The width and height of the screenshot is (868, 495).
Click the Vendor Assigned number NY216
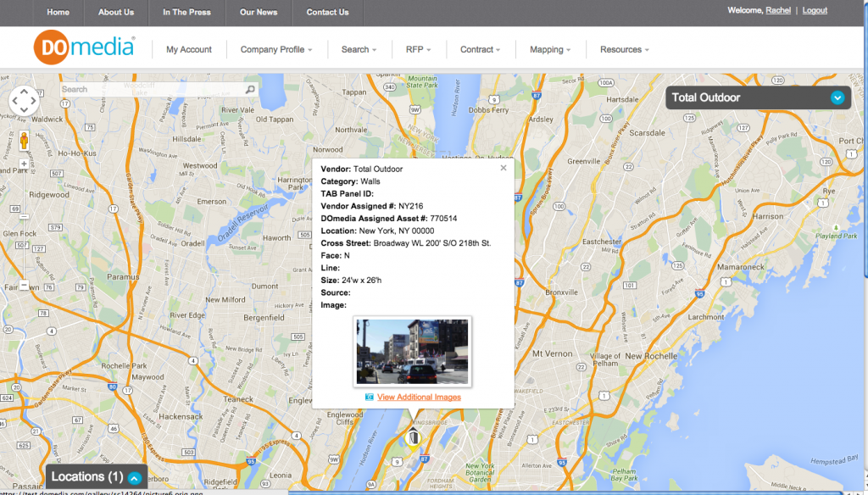click(x=411, y=206)
